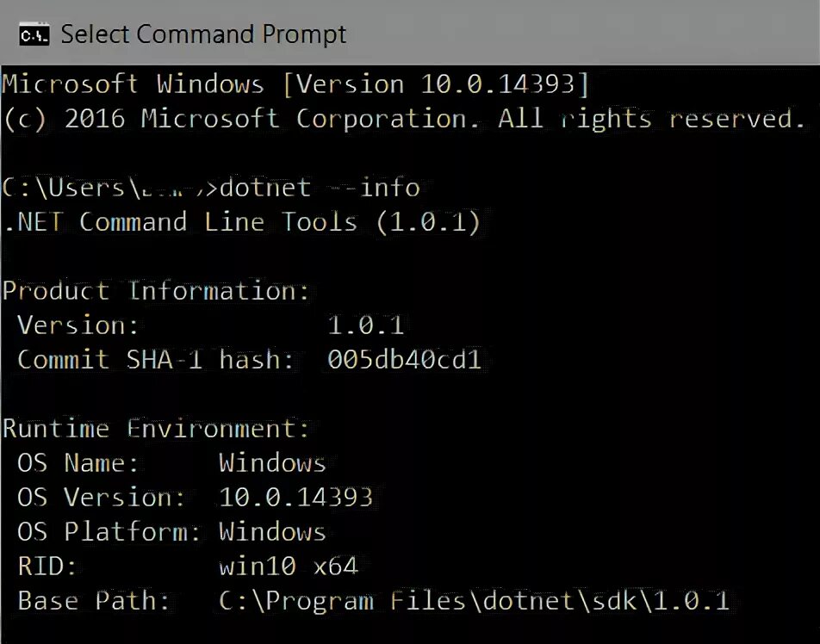Click the product version value 1.0.1
Image resolution: width=820 pixels, height=644 pixels.
click(x=365, y=325)
